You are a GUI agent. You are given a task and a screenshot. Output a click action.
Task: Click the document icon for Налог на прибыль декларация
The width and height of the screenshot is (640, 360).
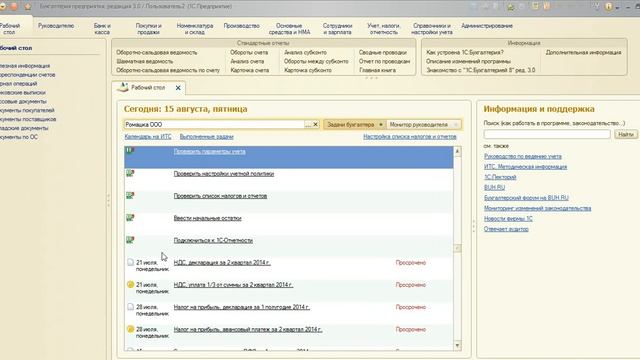tap(130, 307)
